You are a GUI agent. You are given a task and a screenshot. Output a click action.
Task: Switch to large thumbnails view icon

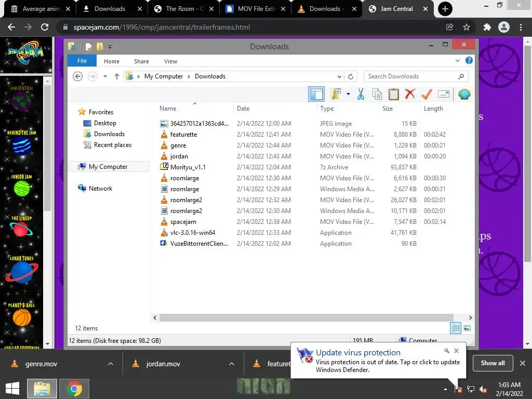[467, 328]
